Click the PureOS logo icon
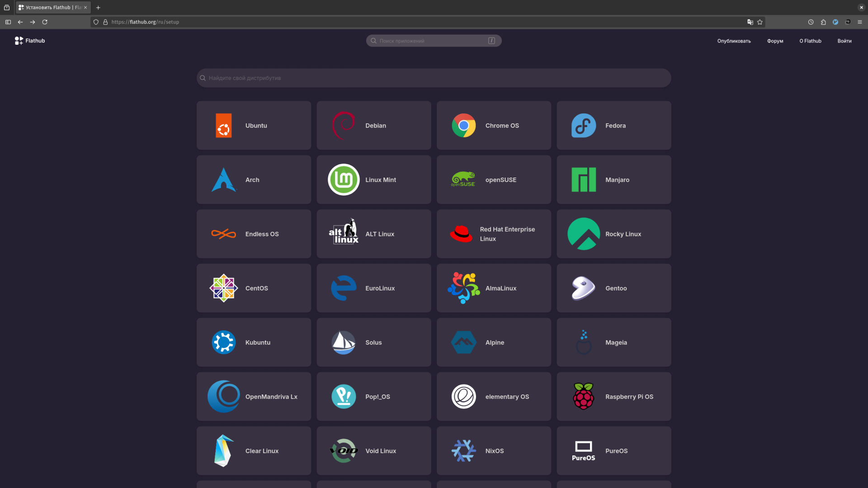Viewport: 868px width, 488px height. [584, 451]
